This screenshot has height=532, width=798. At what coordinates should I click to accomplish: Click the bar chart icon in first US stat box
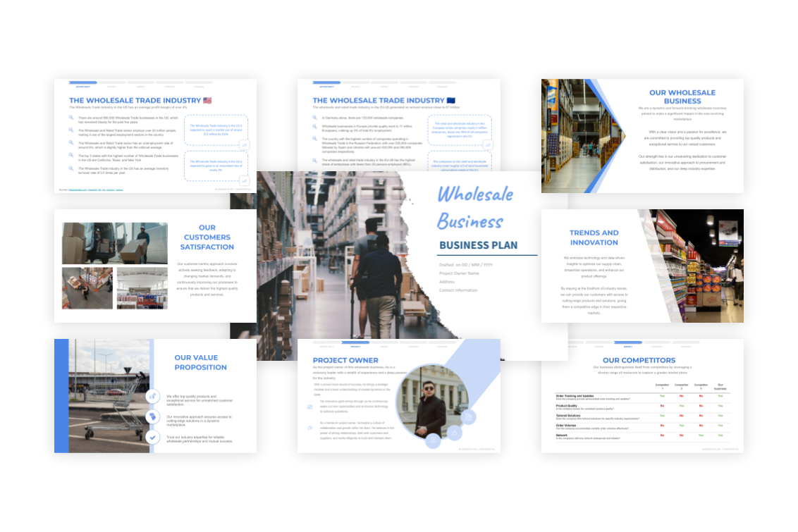[244, 144]
